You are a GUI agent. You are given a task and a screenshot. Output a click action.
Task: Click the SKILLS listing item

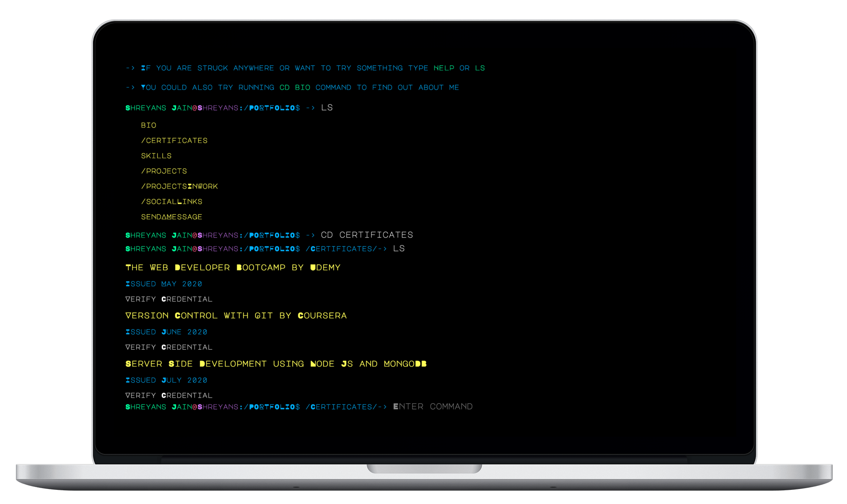pos(156,156)
